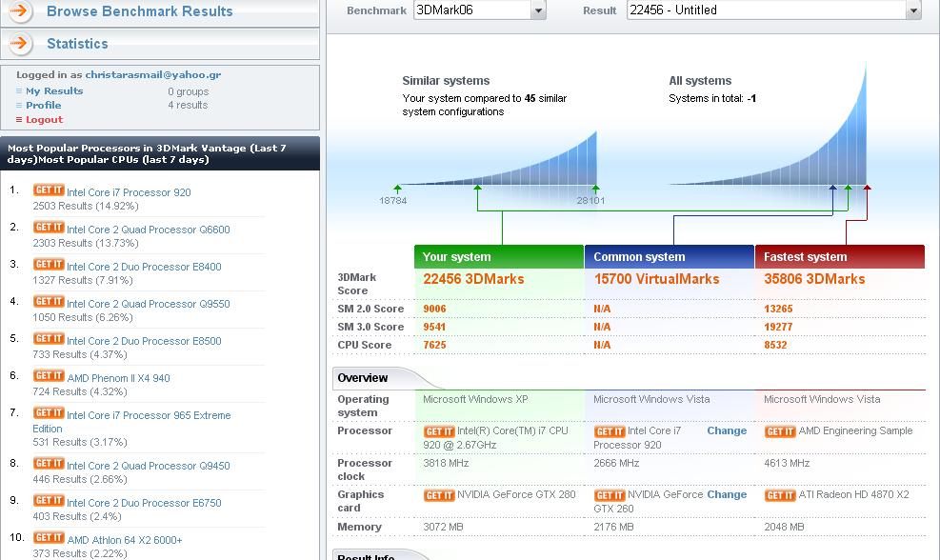
Task: Click GET IT badge for Core i7 Processor 920
Action: click(49, 190)
